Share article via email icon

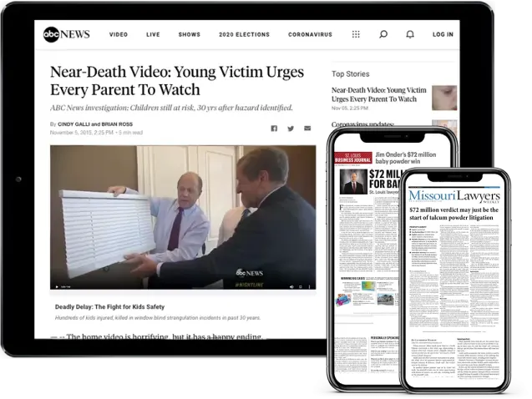coord(307,129)
